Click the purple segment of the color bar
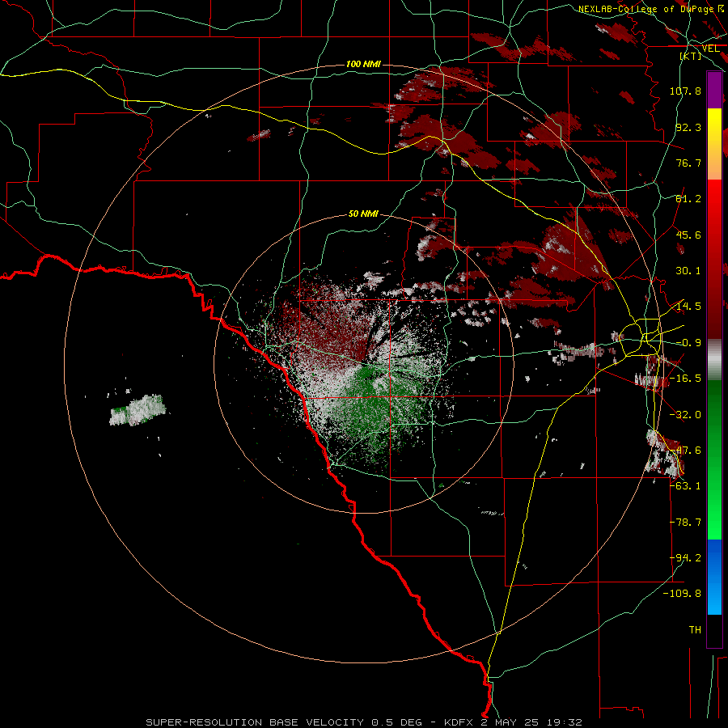The width and height of the screenshot is (728, 728). click(x=714, y=90)
